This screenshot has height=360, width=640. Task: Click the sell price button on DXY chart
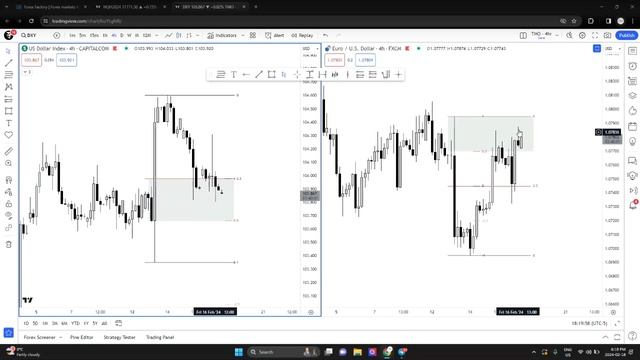(x=31, y=60)
